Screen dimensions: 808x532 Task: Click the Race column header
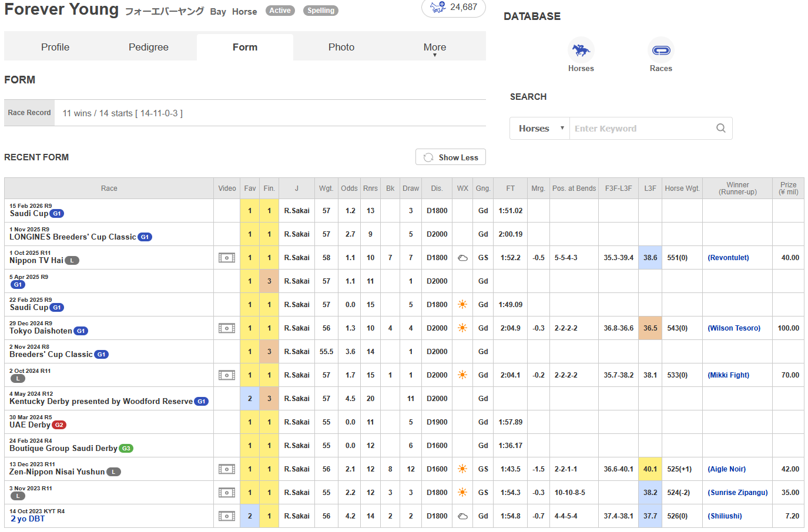click(x=109, y=188)
